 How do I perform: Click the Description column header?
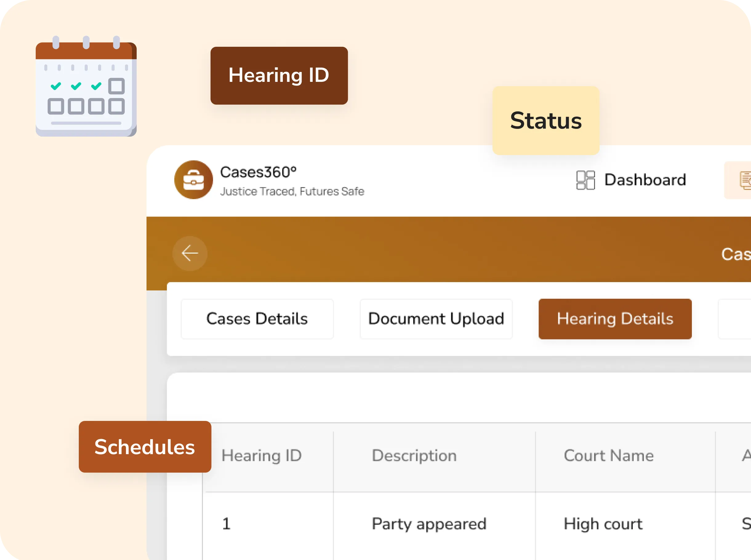[414, 456]
